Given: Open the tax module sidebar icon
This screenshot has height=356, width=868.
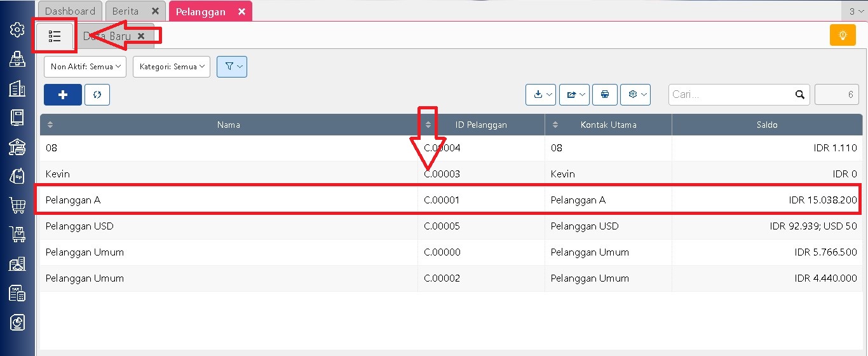Looking at the screenshot, I should 17,293.
